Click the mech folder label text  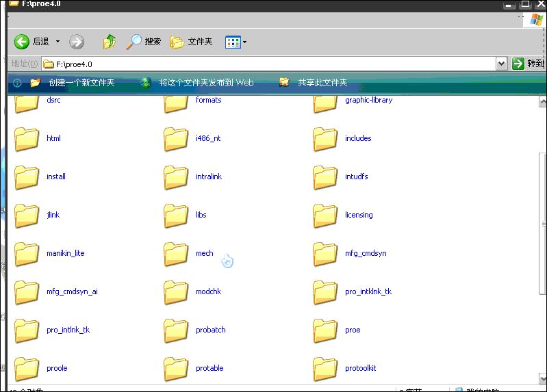click(205, 253)
